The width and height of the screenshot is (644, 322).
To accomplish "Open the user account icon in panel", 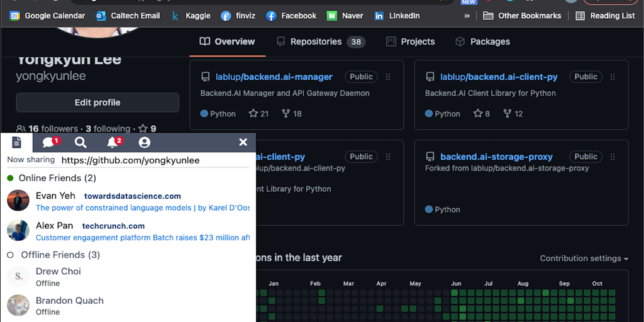I will coord(144,143).
